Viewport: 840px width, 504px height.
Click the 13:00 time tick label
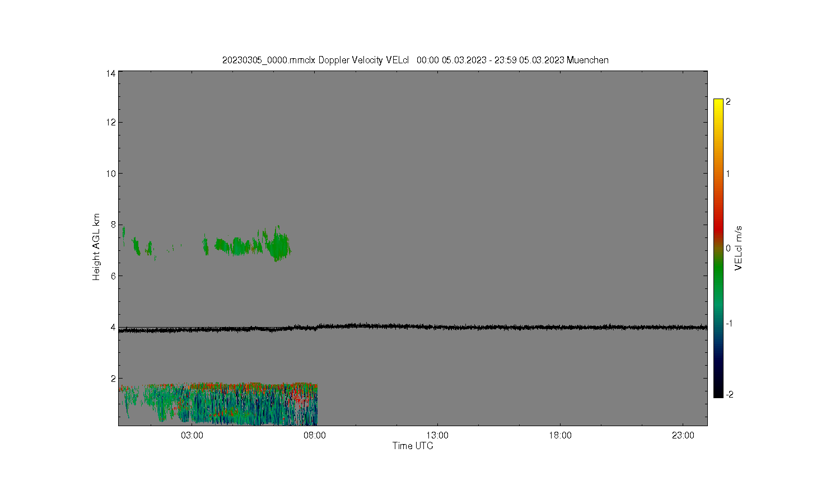coord(437,436)
